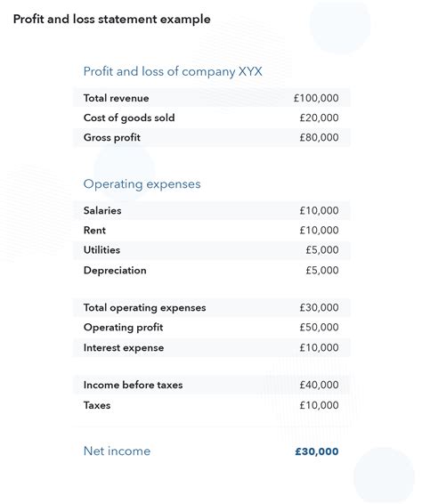422x504 pixels.
Task: Click the Net income heading
Action: (117, 451)
